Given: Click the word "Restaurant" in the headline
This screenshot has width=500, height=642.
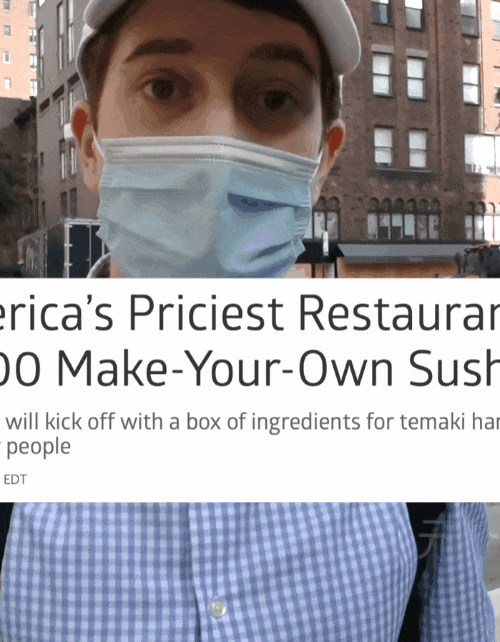Looking at the screenshot, I should [x=399, y=313].
